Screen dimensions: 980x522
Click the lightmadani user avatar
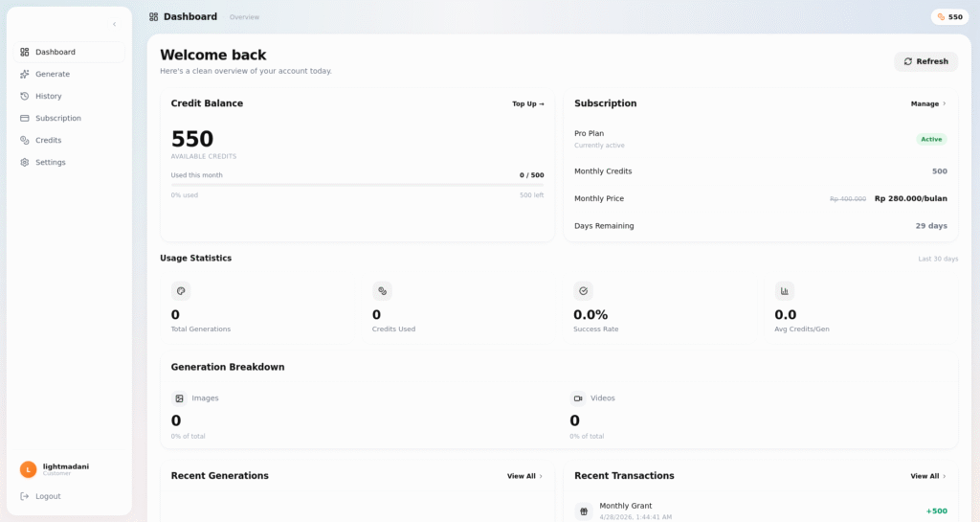coord(28,469)
